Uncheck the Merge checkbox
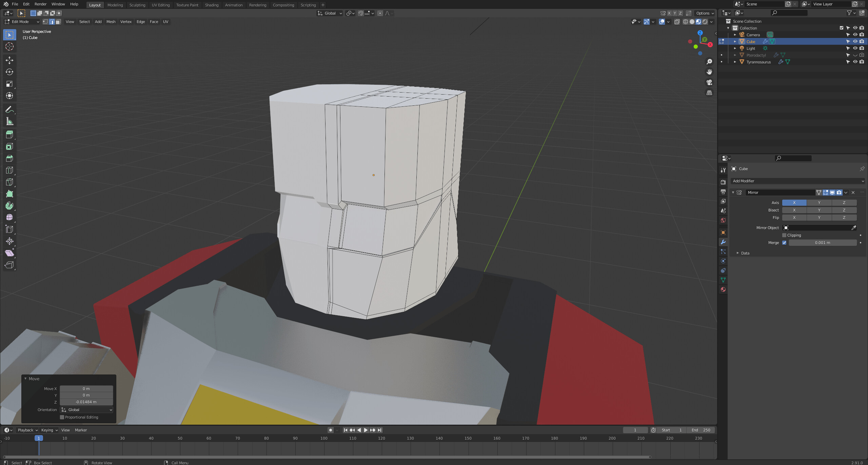 tap(784, 243)
